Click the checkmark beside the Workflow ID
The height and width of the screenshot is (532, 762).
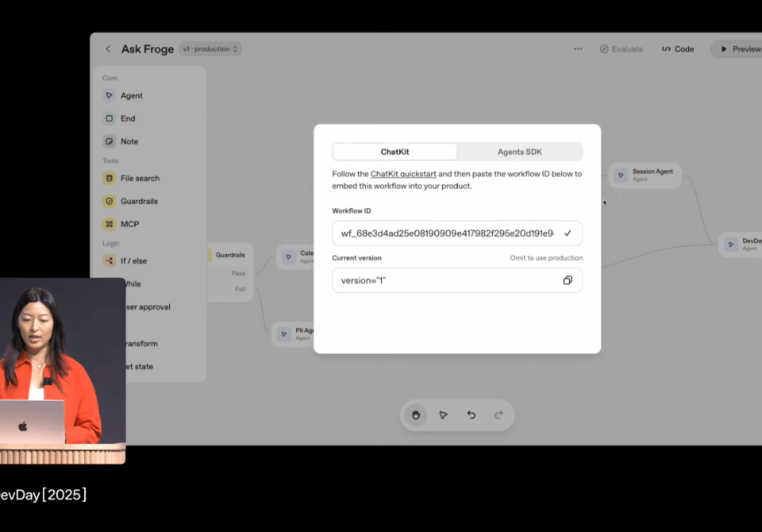[568, 233]
